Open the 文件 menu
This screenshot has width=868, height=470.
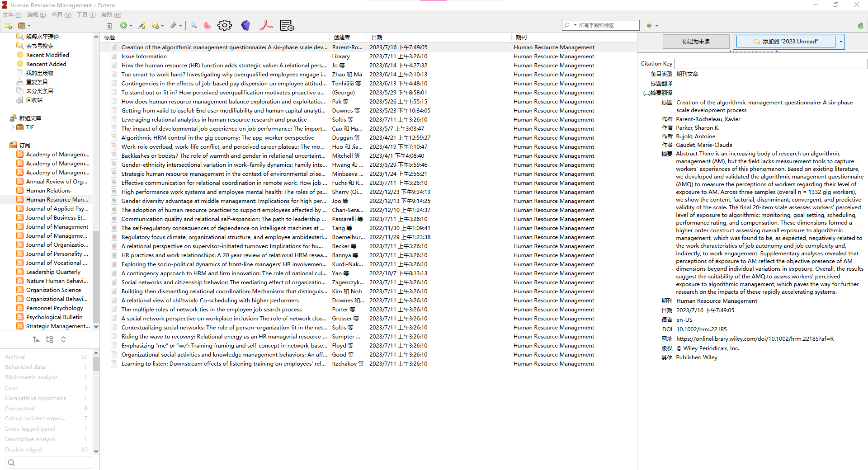tap(12, 15)
